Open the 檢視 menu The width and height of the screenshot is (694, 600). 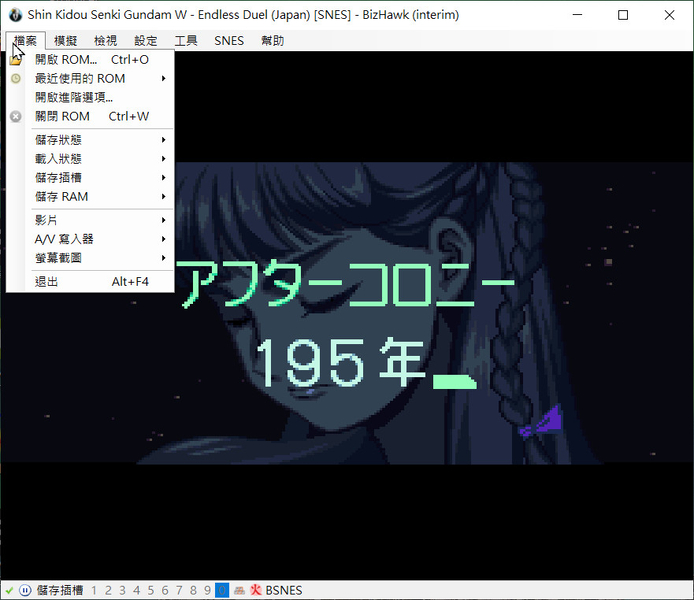105,41
